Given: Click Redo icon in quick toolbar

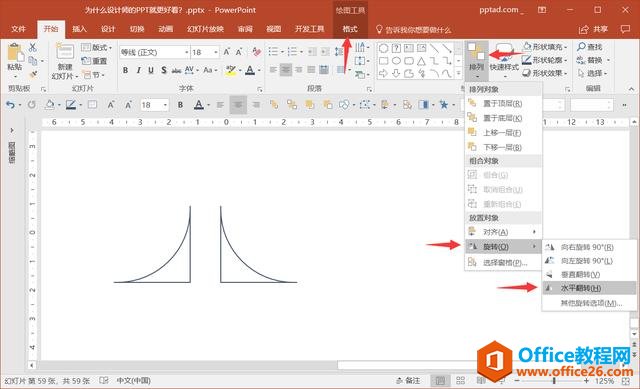Looking at the screenshot, I should pyautogui.click(x=31, y=105).
